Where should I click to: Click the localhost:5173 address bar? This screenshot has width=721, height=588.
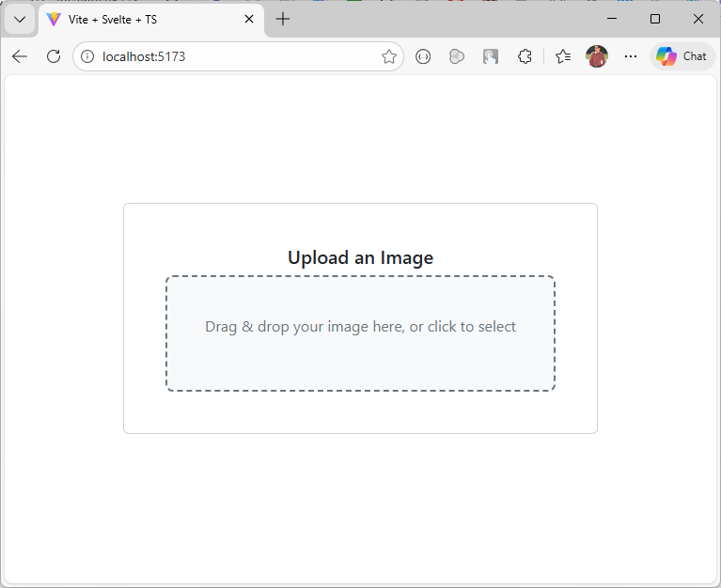(x=238, y=56)
